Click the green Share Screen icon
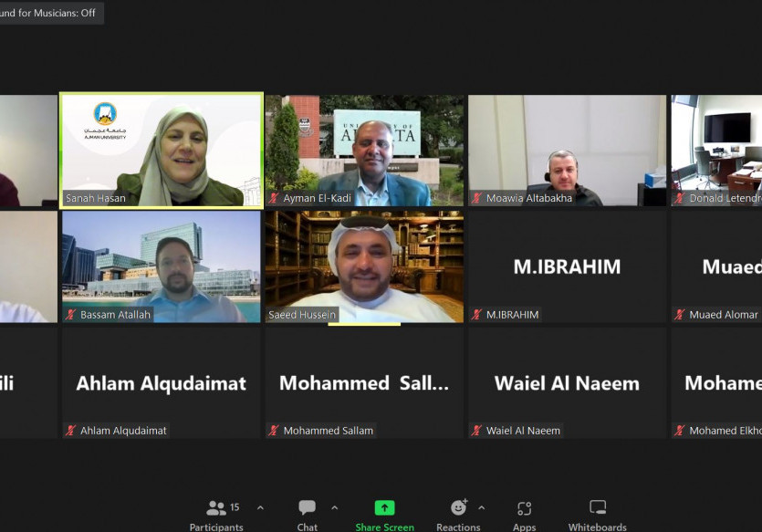This screenshot has width=762, height=532. coord(384,507)
